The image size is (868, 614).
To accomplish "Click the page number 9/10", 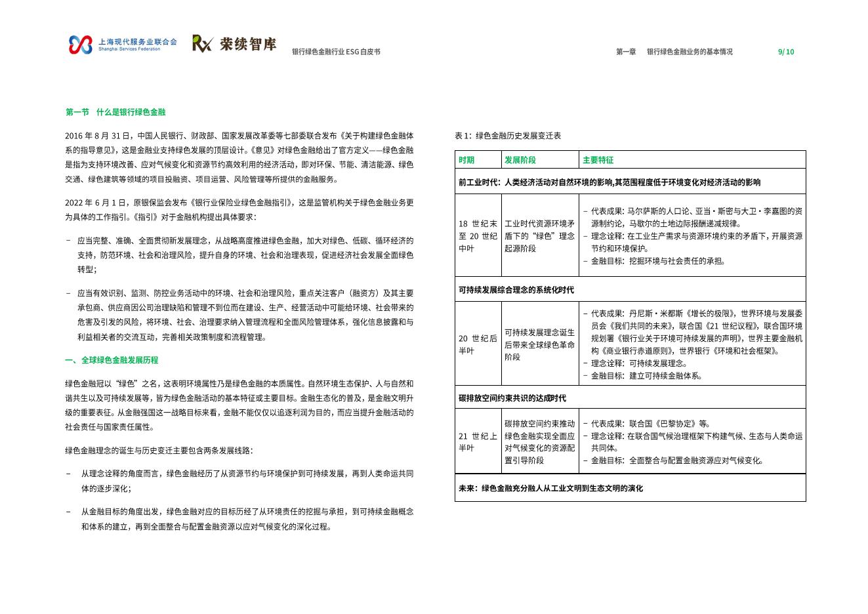I will pyautogui.click(x=785, y=52).
